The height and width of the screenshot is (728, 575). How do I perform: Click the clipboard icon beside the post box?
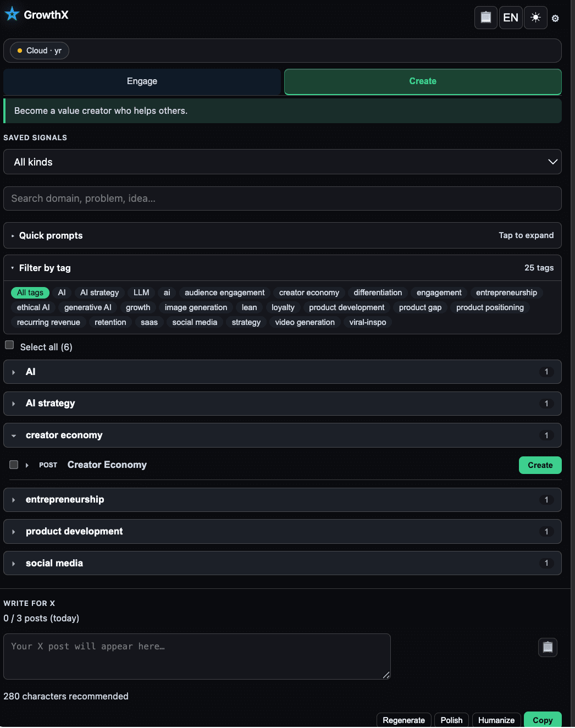pyautogui.click(x=548, y=647)
